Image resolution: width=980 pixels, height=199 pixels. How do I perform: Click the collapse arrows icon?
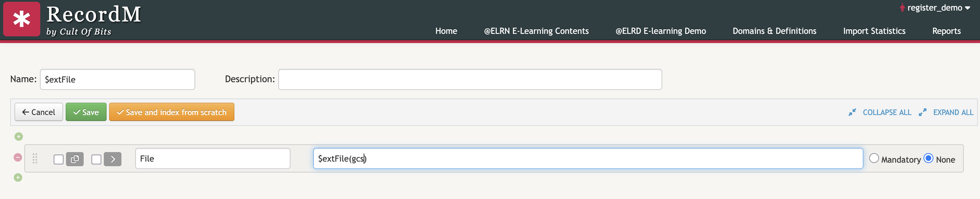(x=852, y=113)
